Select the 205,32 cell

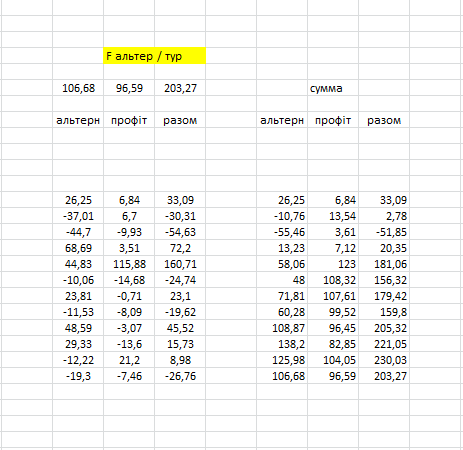point(384,328)
